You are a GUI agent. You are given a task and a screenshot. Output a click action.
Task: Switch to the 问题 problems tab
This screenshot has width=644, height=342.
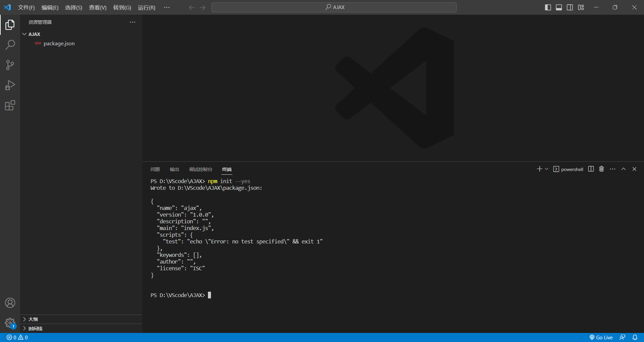pos(155,169)
